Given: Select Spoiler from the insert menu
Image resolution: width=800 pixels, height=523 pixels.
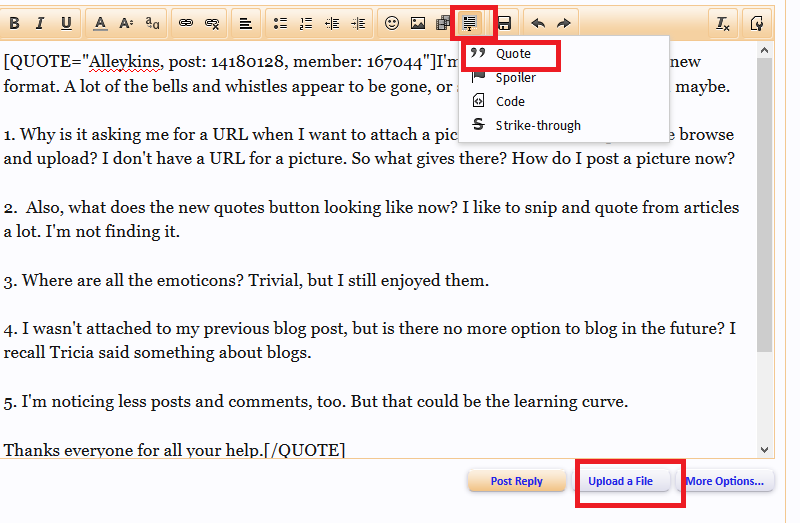Looking at the screenshot, I should click(516, 78).
